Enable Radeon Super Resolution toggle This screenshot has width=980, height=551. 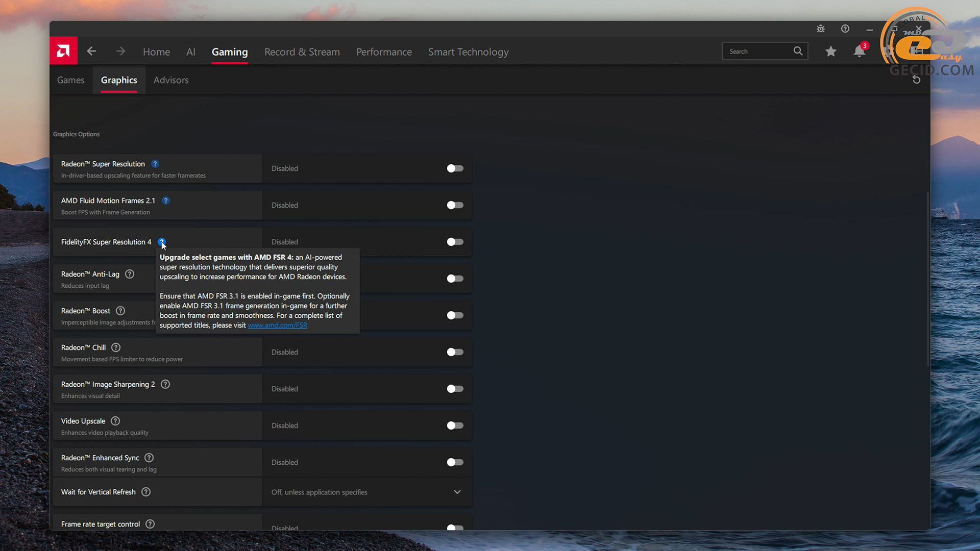455,168
